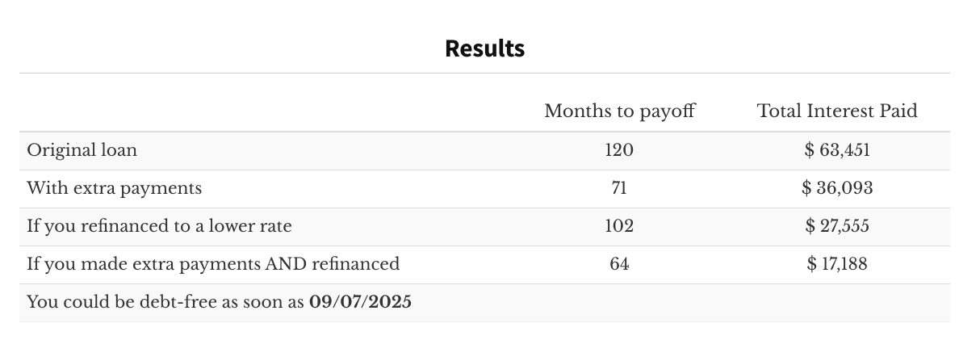Select the Months to payoff column header
This screenshot has height=340, width=980.
tap(619, 111)
